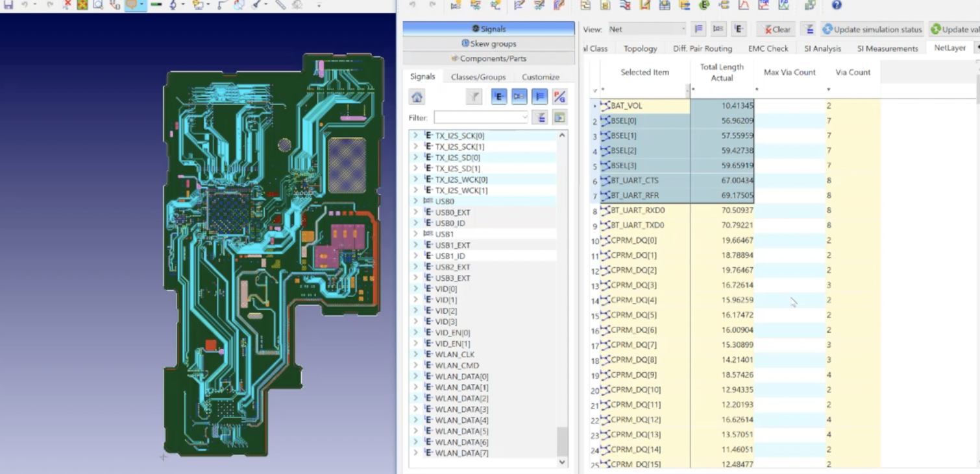
Task: Click the E net icon in View toolbar
Action: point(739,29)
